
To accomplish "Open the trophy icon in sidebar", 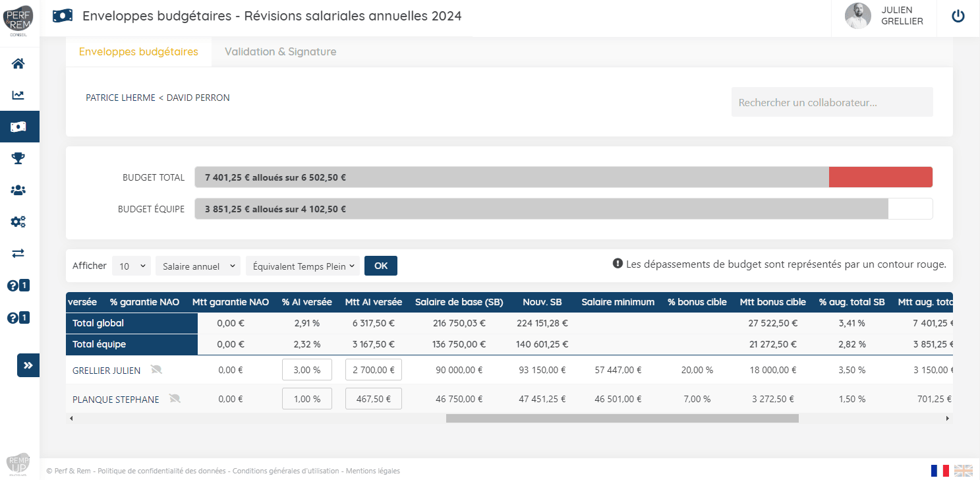I will coord(18,158).
